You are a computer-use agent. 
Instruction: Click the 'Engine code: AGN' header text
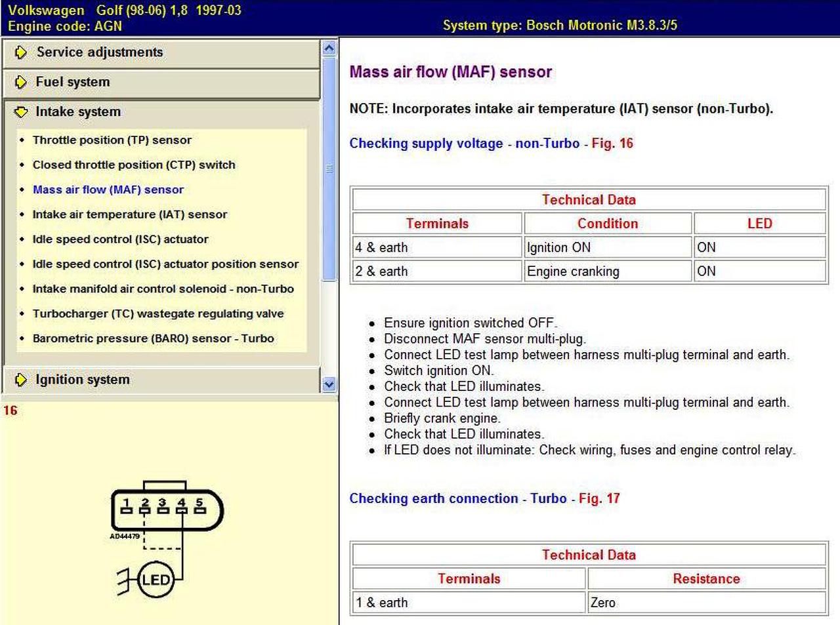click(x=65, y=26)
